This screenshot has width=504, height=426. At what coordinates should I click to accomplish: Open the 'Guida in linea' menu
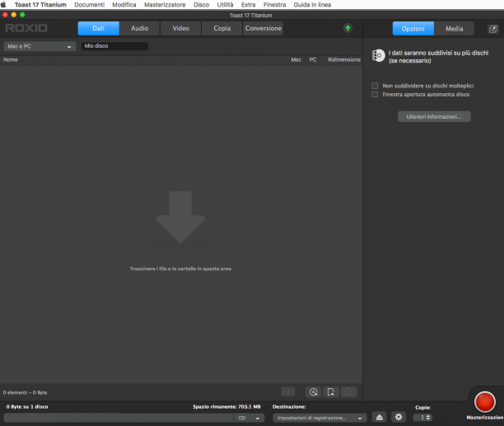[x=312, y=4]
